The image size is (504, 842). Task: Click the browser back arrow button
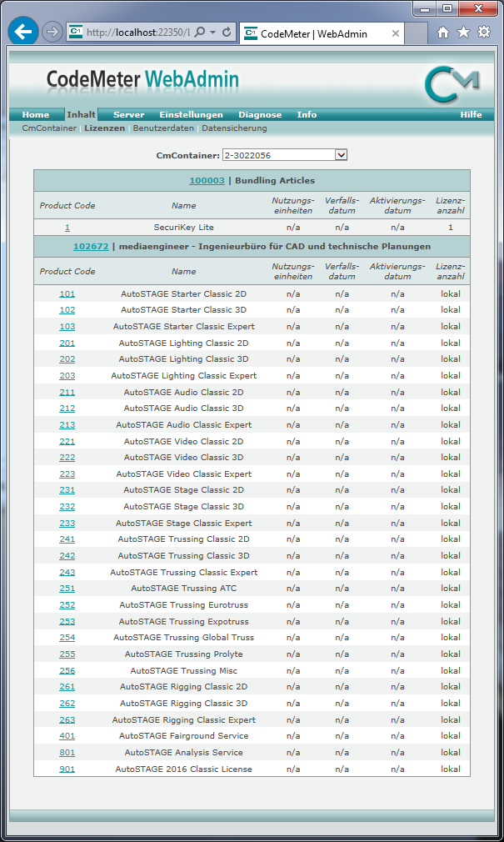(x=23, y=32)
